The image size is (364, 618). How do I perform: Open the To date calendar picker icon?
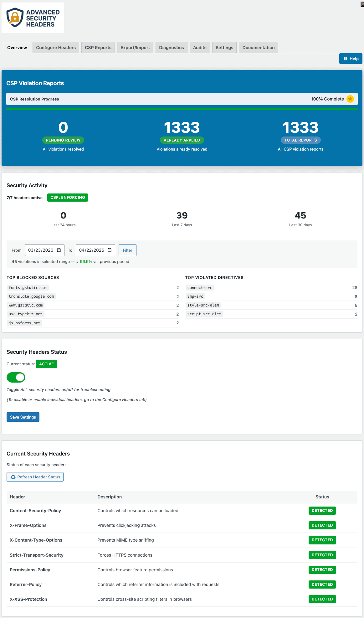pyautogui.click(x=110, y=250)
